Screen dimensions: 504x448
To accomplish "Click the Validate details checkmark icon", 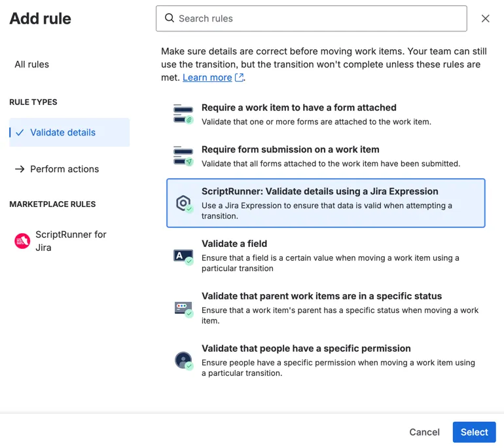I will [x=20, y=132].
